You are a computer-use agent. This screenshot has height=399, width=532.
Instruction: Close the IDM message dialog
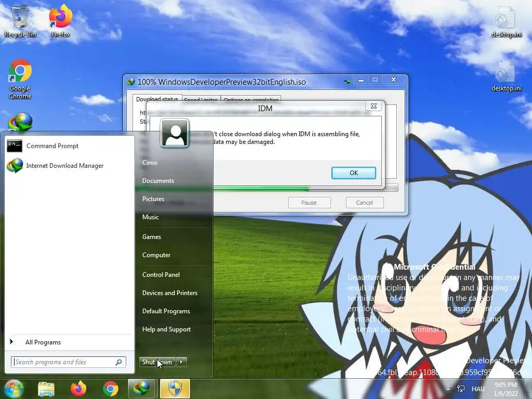[374, 106]
